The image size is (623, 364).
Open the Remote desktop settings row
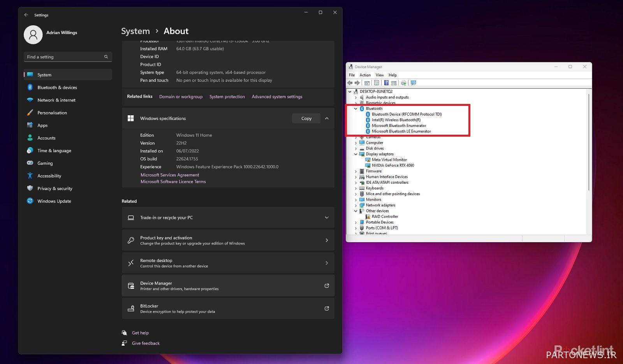228,263
